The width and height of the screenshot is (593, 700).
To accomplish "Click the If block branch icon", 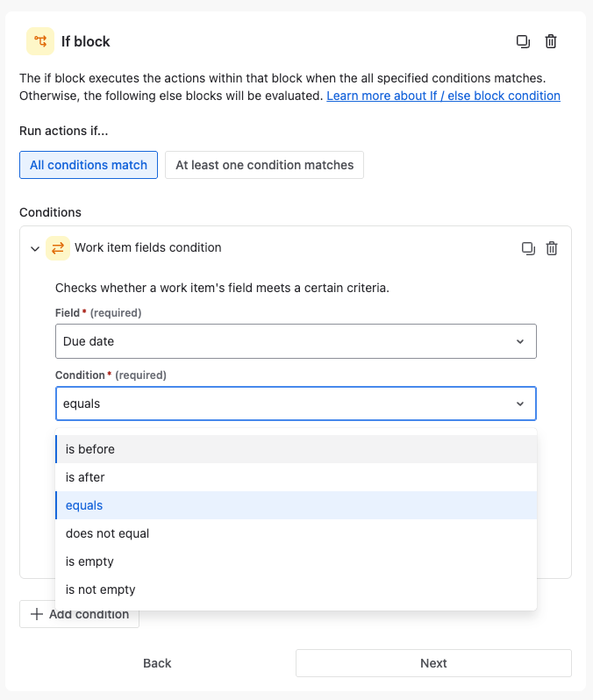I will click(40, 41).
